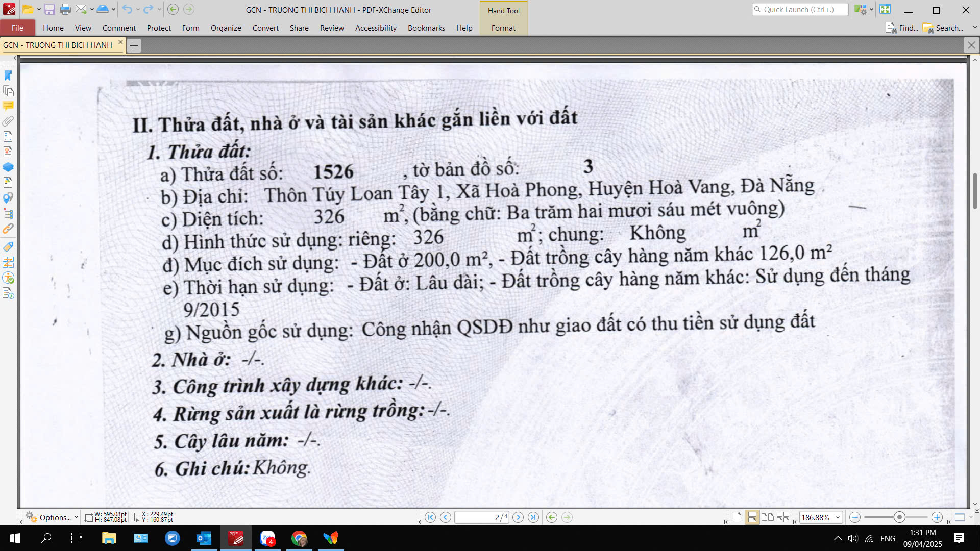The width and height of the screenshot is (980, 551).
Task: Toggle continuous page scrolling mode
Action: coord(752,517)
